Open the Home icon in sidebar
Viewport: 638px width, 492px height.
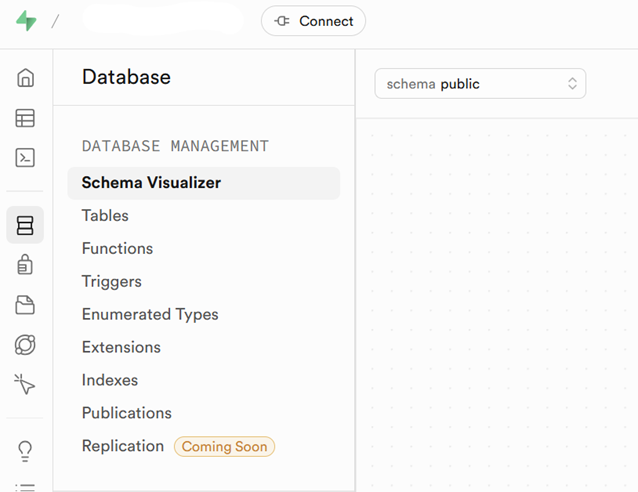pyautogui.click(x=25, y=78)
